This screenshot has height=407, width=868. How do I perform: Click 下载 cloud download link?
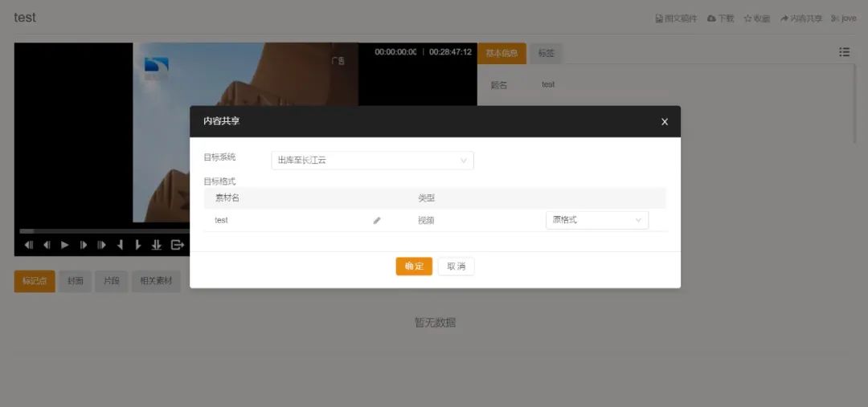pyautogui.click(x=720, y=18)
